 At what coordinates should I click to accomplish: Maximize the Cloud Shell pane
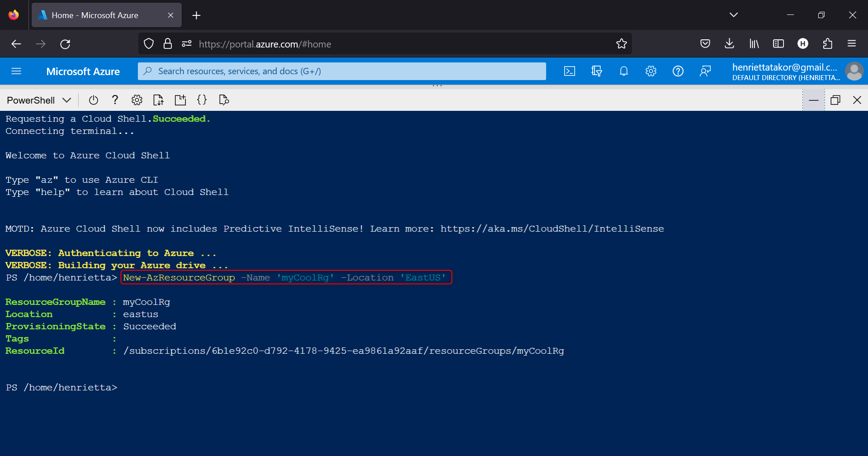click(835, 100)
